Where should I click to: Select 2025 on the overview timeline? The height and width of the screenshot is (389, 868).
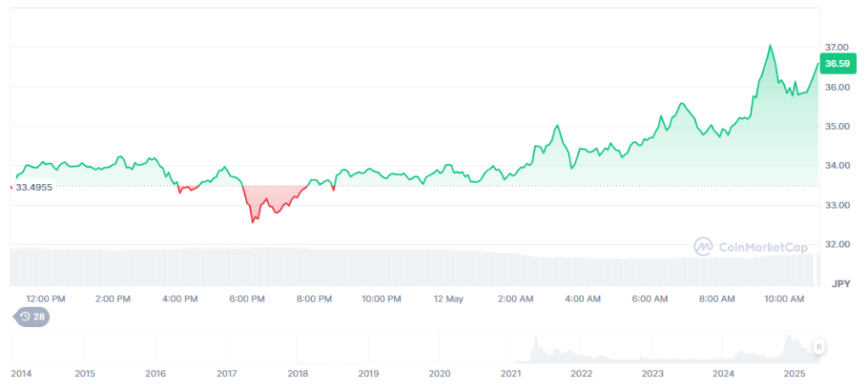pos(795,374)
